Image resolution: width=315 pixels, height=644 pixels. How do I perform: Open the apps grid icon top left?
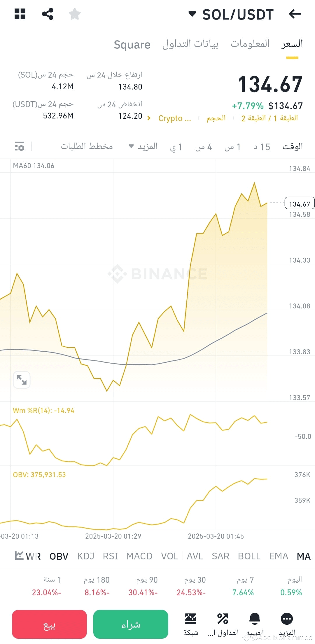[x=20, y=14]
